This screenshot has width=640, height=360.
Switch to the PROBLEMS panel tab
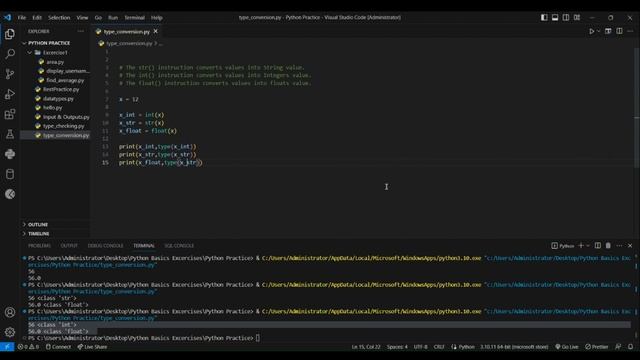[x=40, y=246]
